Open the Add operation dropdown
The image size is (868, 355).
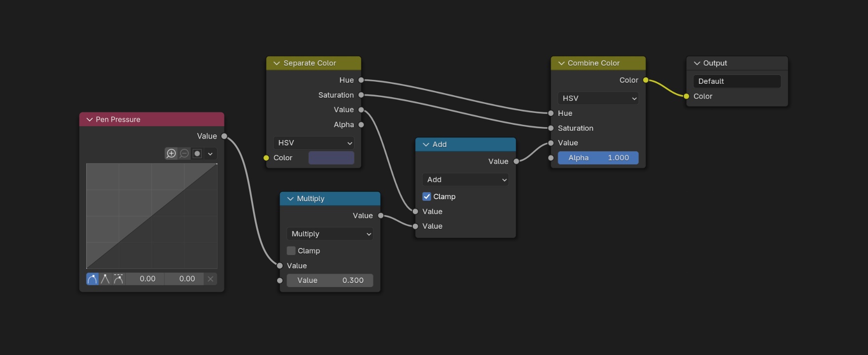tap(465, 180)
